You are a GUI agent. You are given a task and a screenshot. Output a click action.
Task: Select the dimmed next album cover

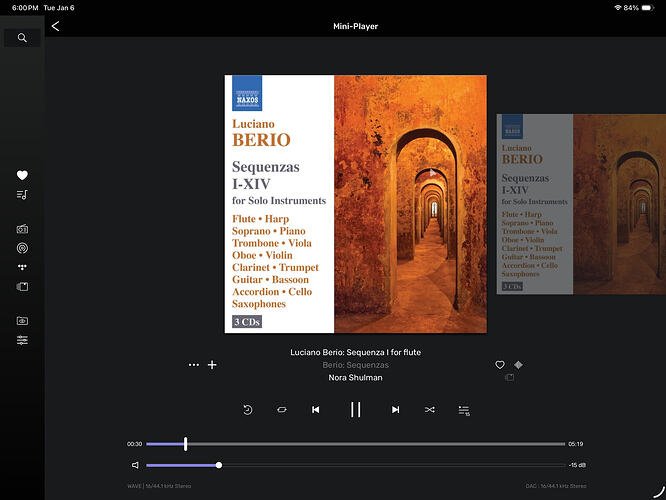pyautogui.click(x=581, y=204)
